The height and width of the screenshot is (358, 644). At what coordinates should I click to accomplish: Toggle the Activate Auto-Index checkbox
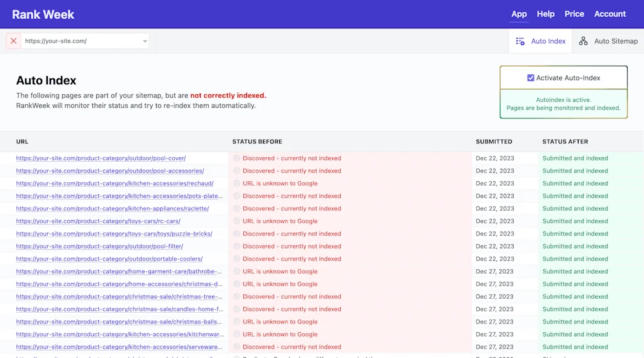click(x=531, y=77)
